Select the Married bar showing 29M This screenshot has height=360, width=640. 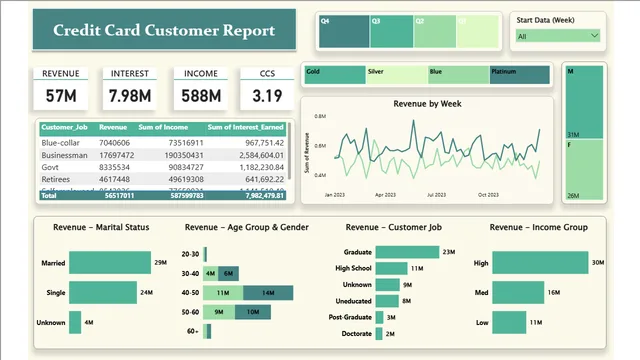point(110,262)
